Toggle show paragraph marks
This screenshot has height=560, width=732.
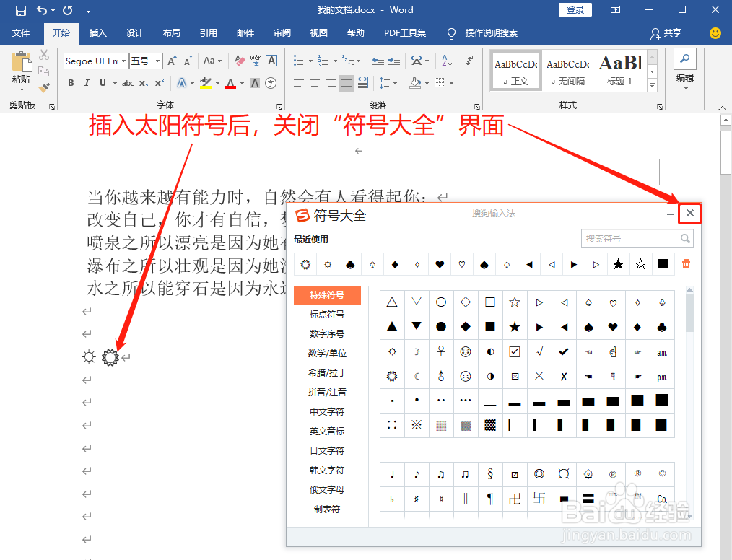pyautogui.click(x=469, y=61)
